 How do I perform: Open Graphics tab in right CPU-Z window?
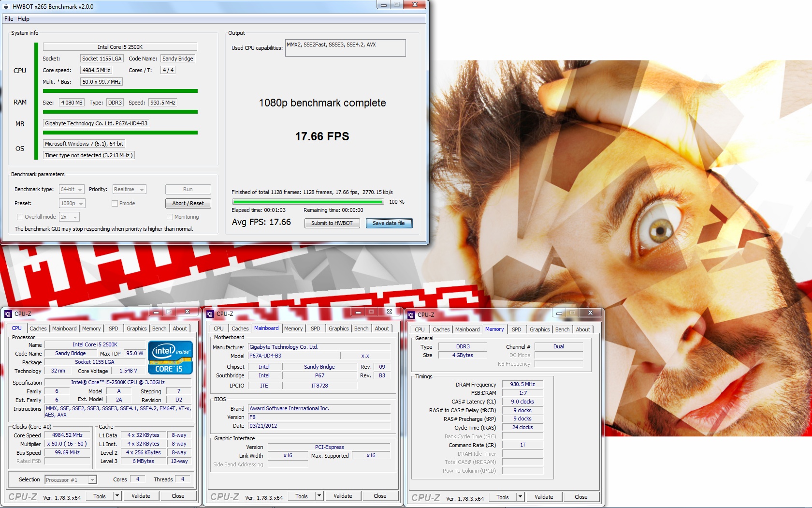tap(539, 329)
